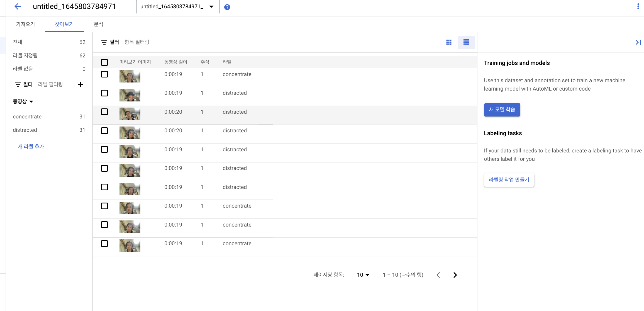
Task: Open the help question mark icon
Action: [x=227, y=7]
